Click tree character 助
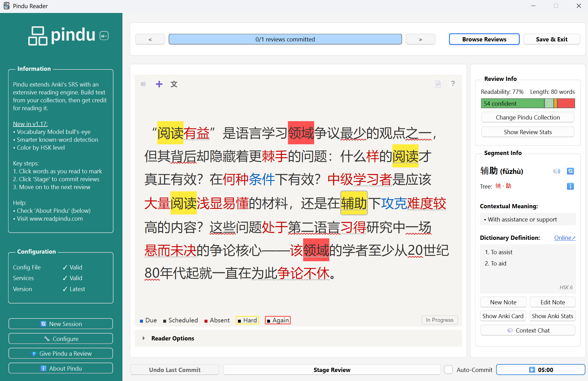 coord(508,186)
